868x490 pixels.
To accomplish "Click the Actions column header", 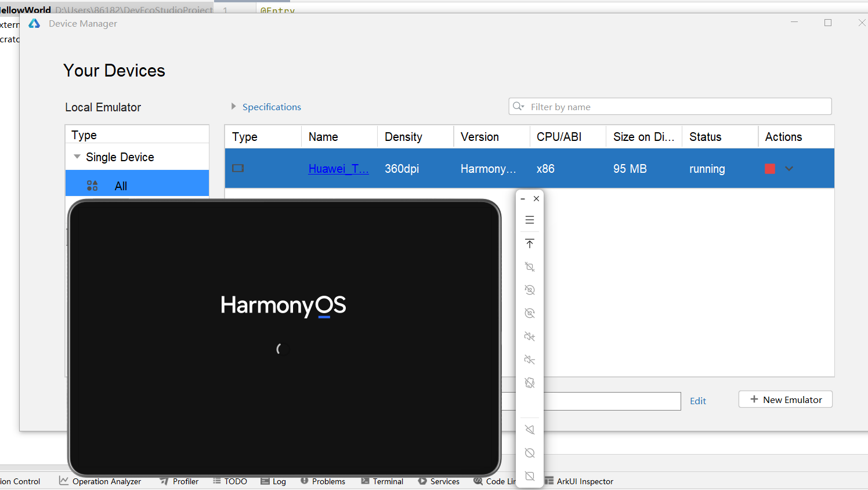I will point(796,137).
